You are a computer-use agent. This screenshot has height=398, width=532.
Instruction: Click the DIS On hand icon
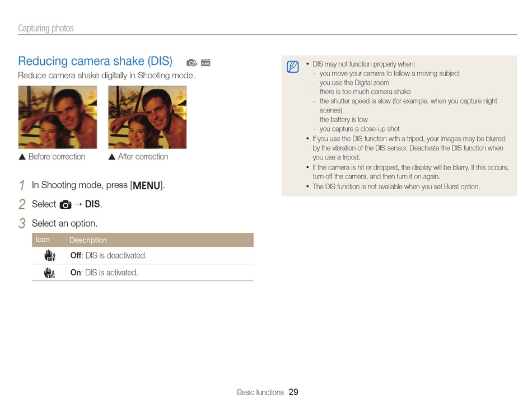(x=49, y=273)
